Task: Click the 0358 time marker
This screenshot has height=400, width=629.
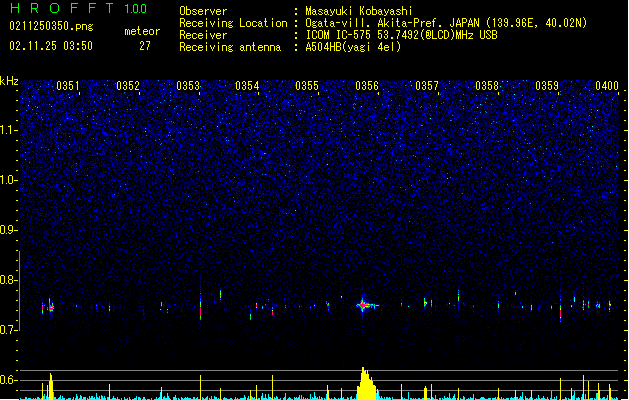Action: pyautogui.click(x=487, y=86)
